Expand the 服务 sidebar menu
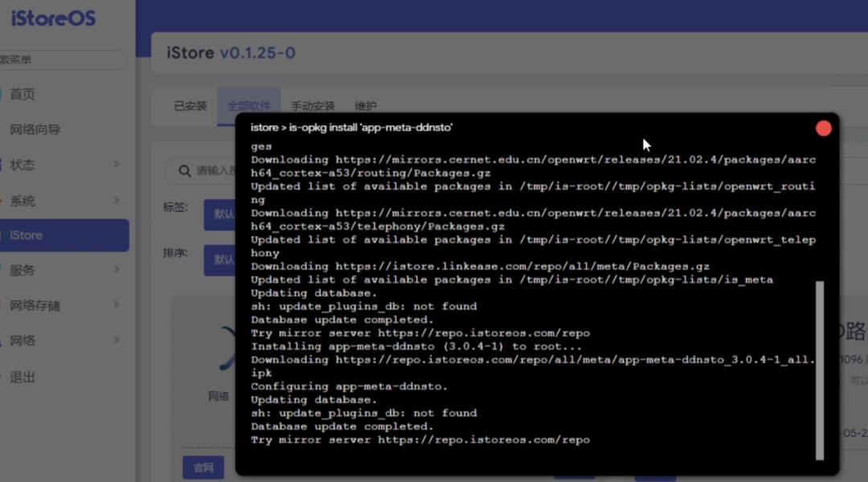This screenshot has height=482, width=868. pos(64,270)
